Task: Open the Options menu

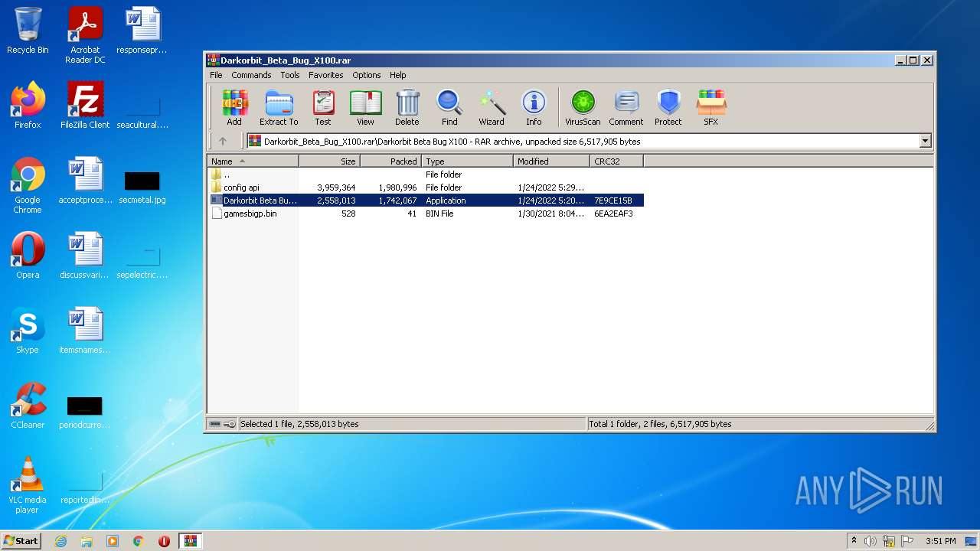Action: tap(367, 75)
